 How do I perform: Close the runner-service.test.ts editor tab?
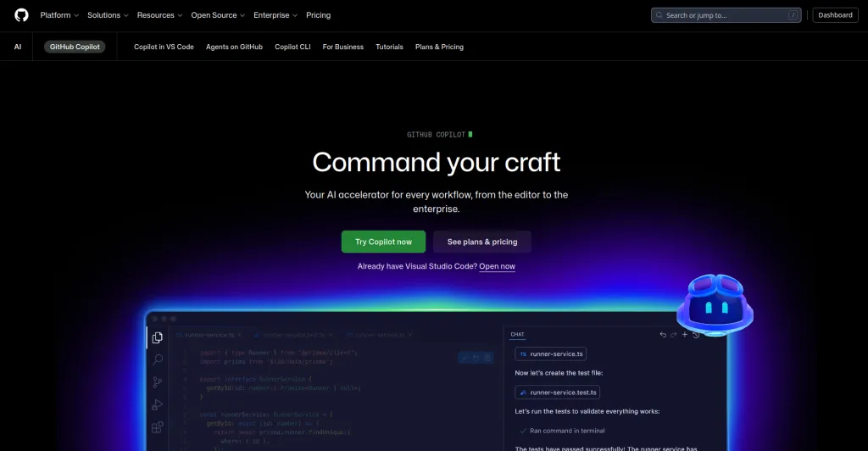coord(331,335)
